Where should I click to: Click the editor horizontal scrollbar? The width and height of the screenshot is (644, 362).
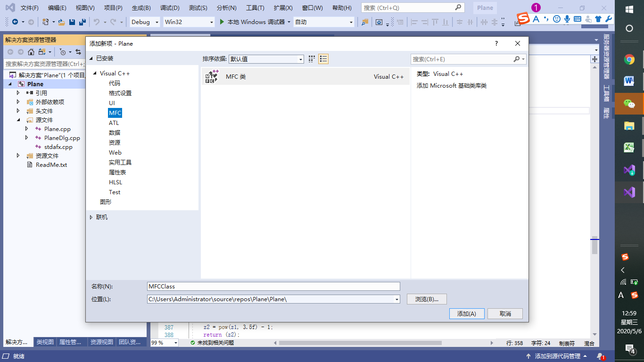coord(361,343)
